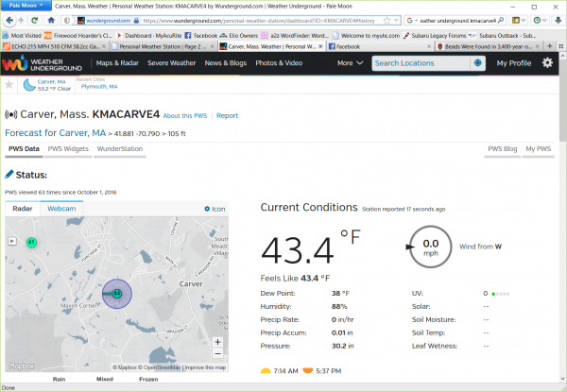Image resolution: width=567 pixels, height=392 pixels.
Task: Click the Icon settings link on map
Action: point(215,209)
